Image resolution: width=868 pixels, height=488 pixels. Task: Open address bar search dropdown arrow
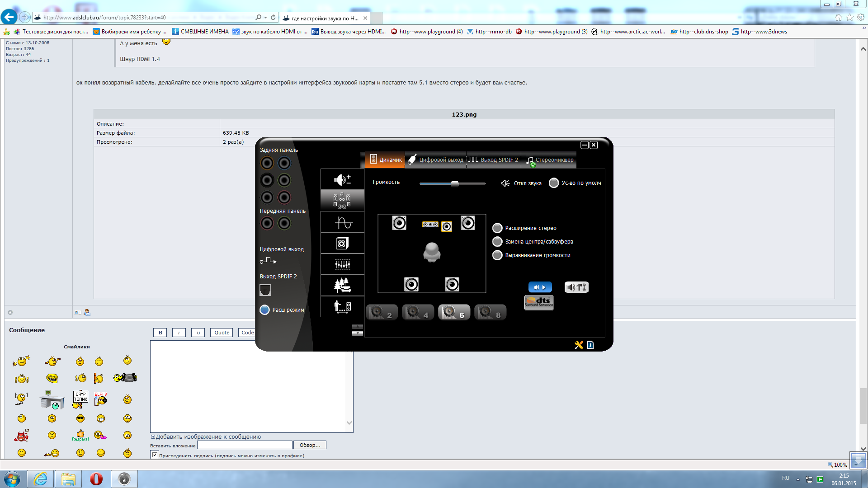(x=265, y=18)
